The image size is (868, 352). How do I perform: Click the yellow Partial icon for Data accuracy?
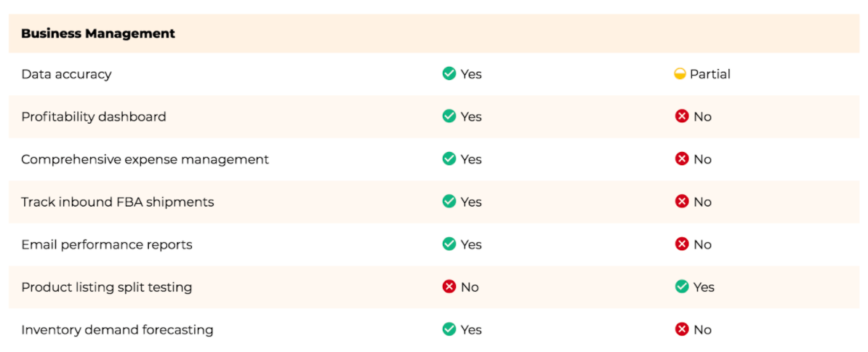coord(680,73)
